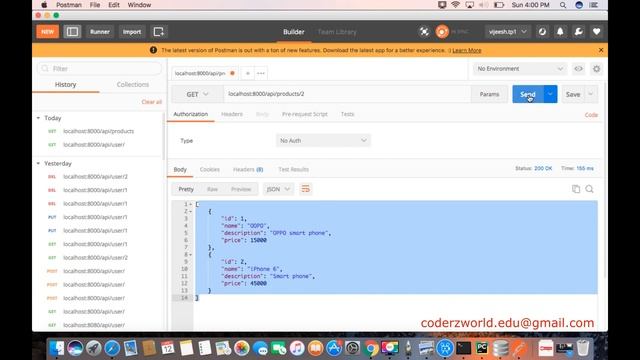This screenshot has width=640, height=360.
Task: Collapse the Yesterday history group
Action: tap(38, 163)
